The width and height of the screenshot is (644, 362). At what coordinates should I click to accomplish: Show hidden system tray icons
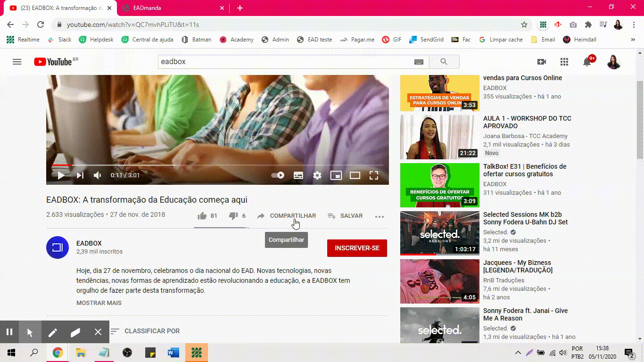click(518, 352)
